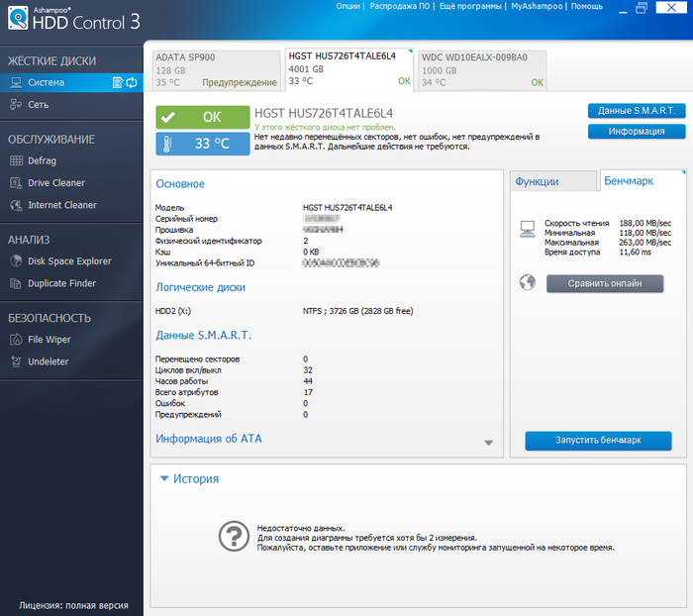
Task: Open the Defrag tool
Action: point(71,160)
